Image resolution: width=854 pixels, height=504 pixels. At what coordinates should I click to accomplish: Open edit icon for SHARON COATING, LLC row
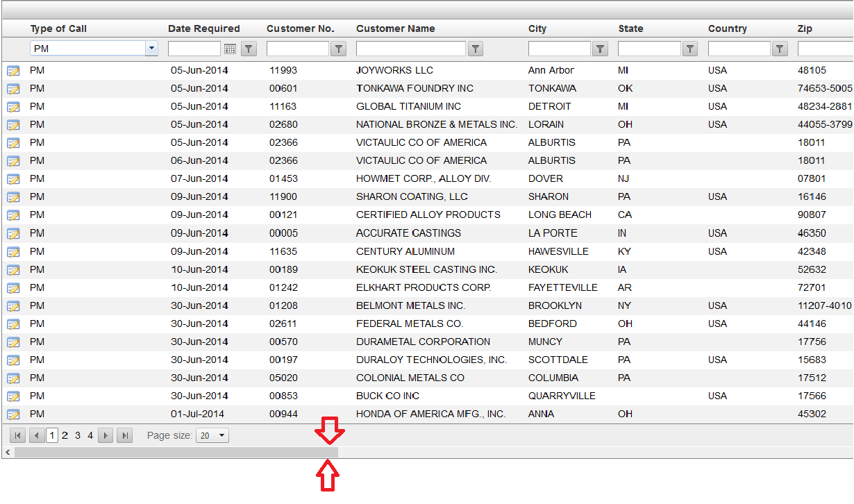pos(13,197)
